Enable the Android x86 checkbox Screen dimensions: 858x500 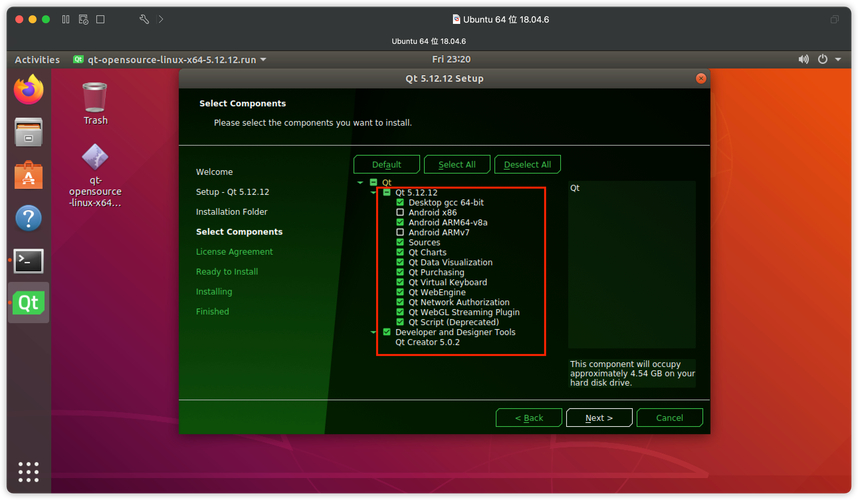click(400, 213)
